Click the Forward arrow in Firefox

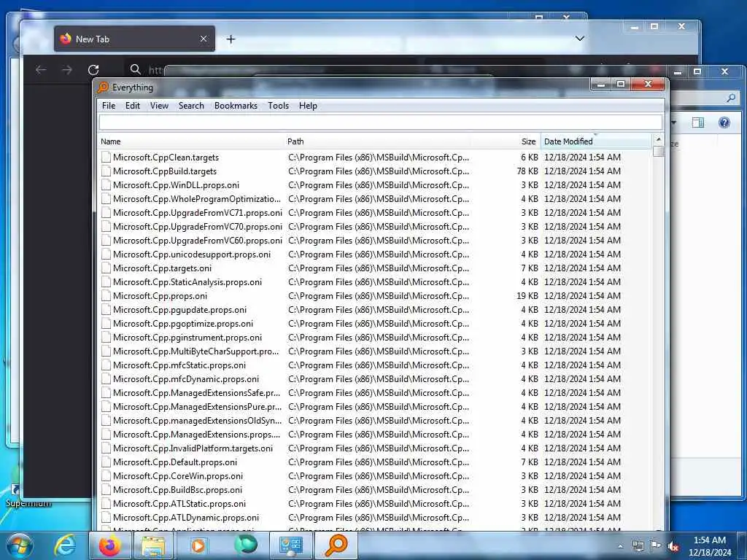click(67, 70)
